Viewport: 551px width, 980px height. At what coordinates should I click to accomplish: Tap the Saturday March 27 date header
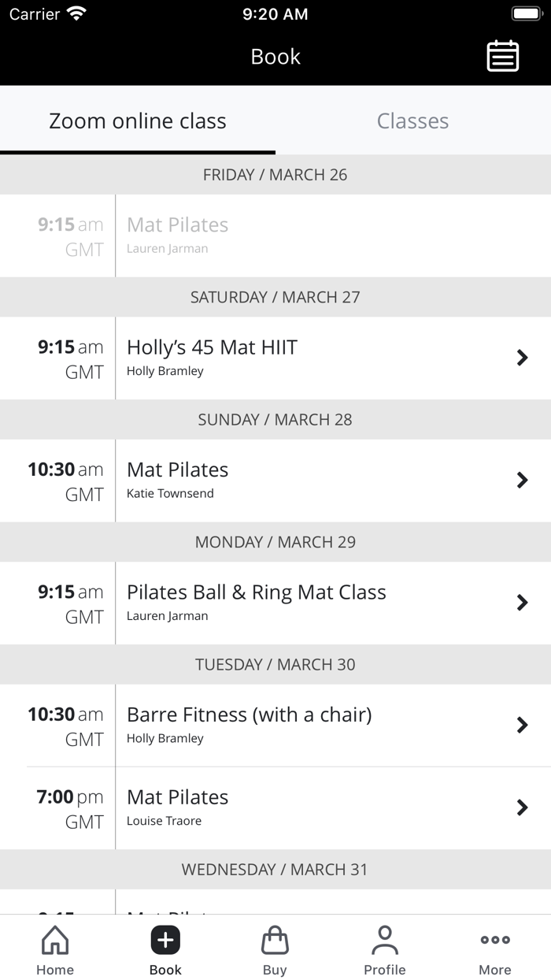(275, 297)
